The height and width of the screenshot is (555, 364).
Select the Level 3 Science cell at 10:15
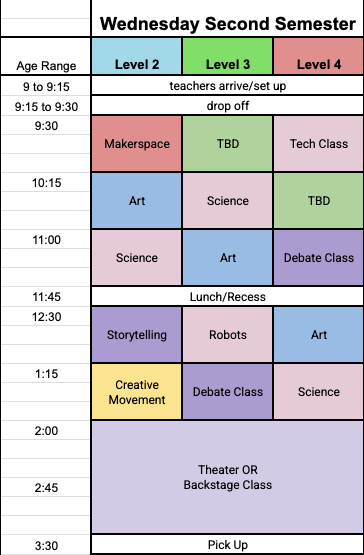coord(228,201)
